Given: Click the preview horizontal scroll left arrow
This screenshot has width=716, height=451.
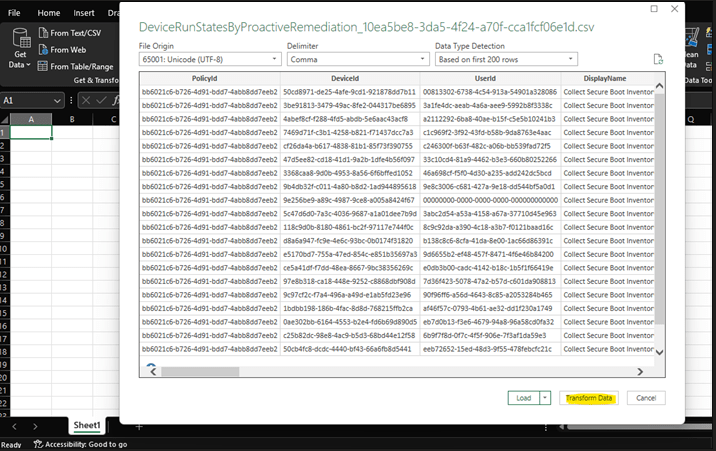Looking at the screenshot, I should click(153, 372).
